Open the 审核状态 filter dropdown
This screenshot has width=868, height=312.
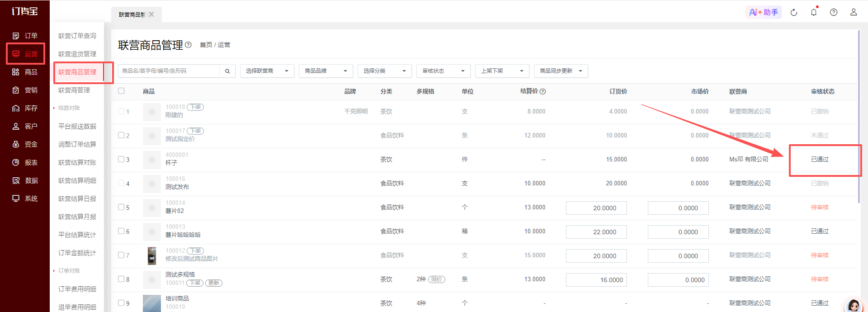[x=443, y=71]
